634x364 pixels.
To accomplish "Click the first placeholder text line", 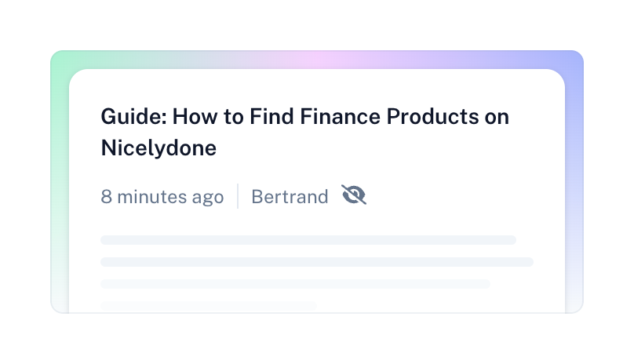I will 308,240.
